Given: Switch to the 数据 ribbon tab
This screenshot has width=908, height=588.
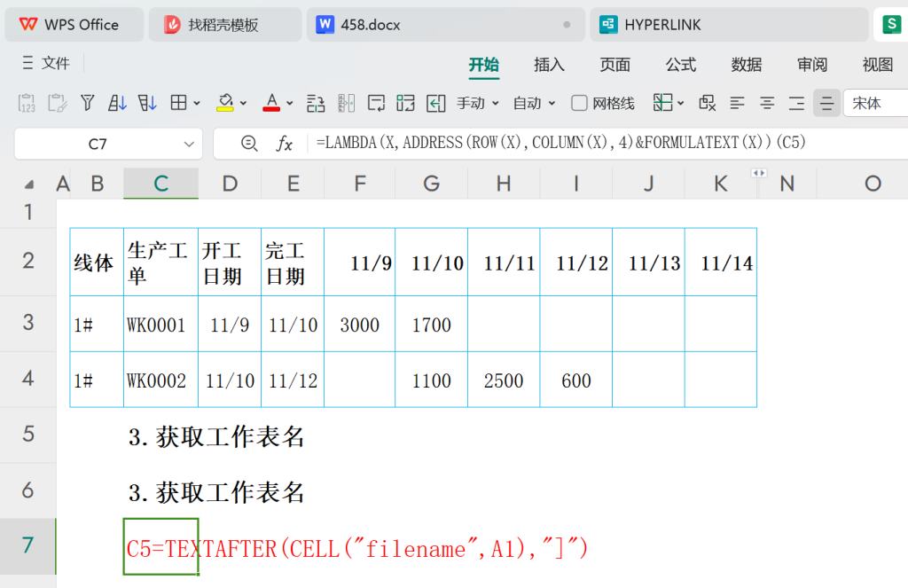Looking at the screenshot, I should tap(746, 65).
